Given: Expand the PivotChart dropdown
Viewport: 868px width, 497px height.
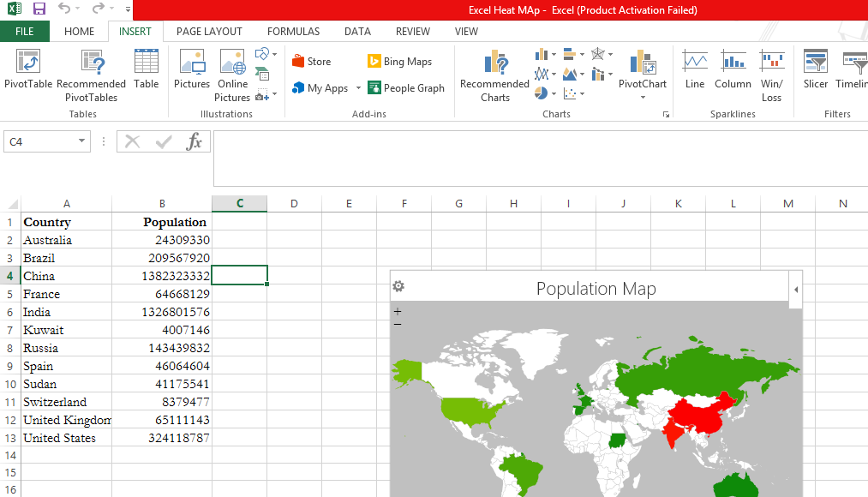Looking at the screenshot, I should (x=643, y=98).
